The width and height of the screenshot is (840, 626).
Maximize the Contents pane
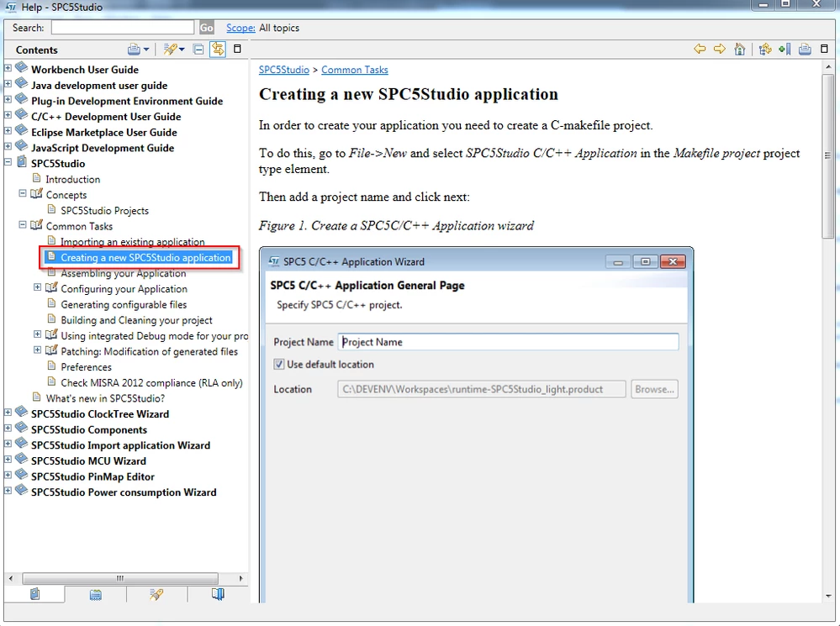point(237,49)
